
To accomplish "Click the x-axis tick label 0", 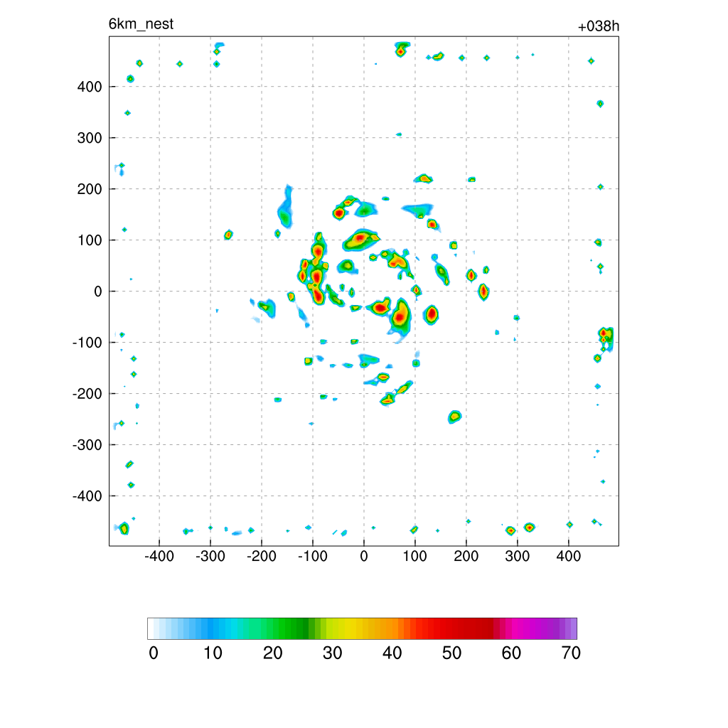I will [x=364, y=556].
